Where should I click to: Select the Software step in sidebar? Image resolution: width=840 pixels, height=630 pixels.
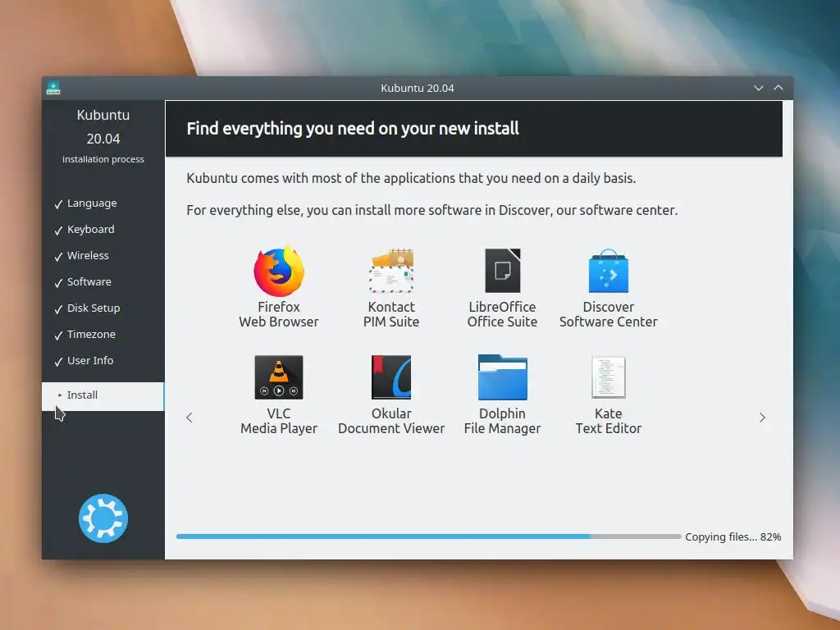[83, 282]
